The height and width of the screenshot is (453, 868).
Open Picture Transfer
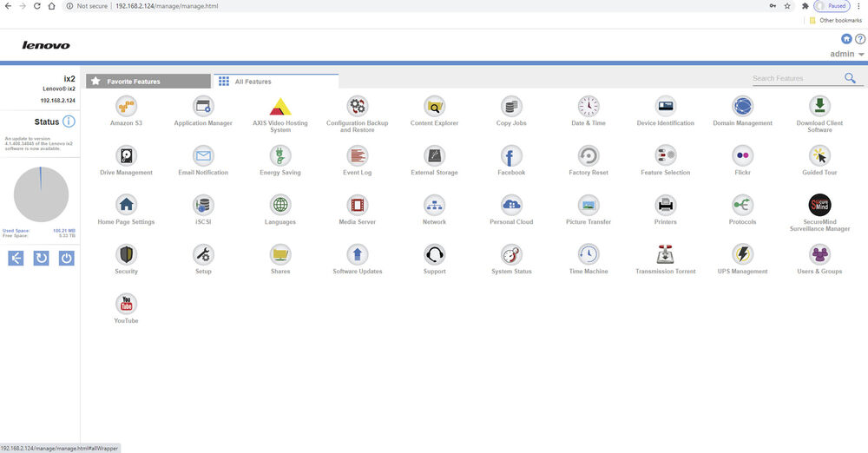[589, 205]
